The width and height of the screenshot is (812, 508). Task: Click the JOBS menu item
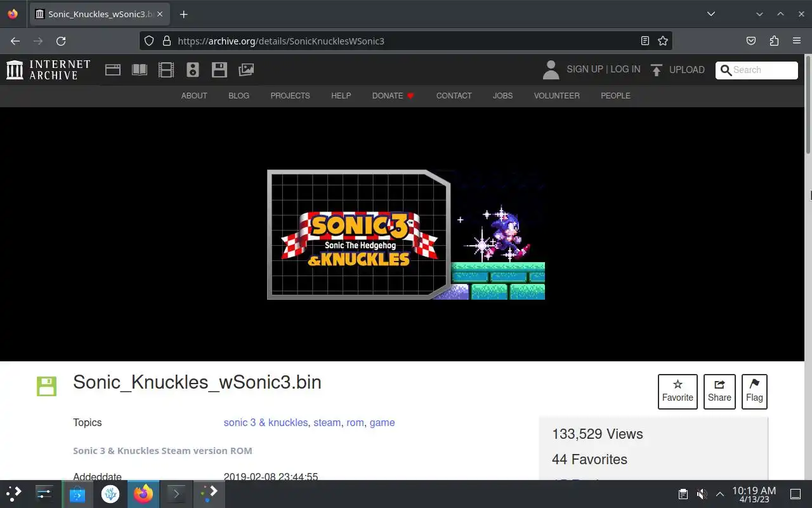502,96
